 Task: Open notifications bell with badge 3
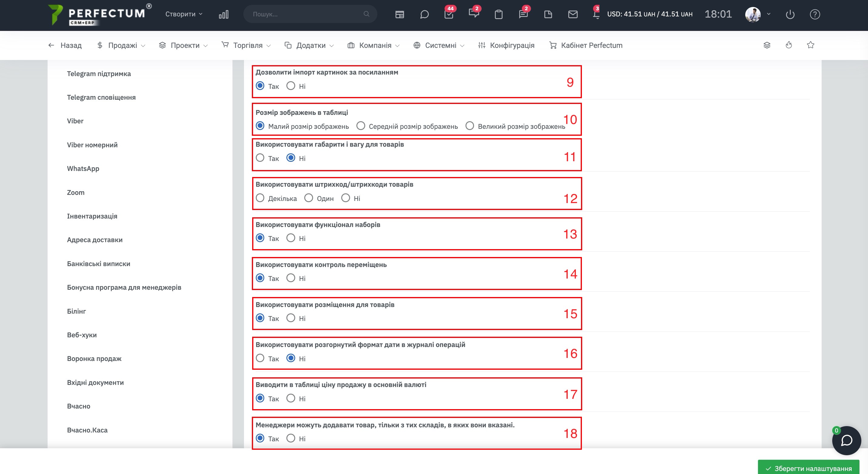point(596,13)
